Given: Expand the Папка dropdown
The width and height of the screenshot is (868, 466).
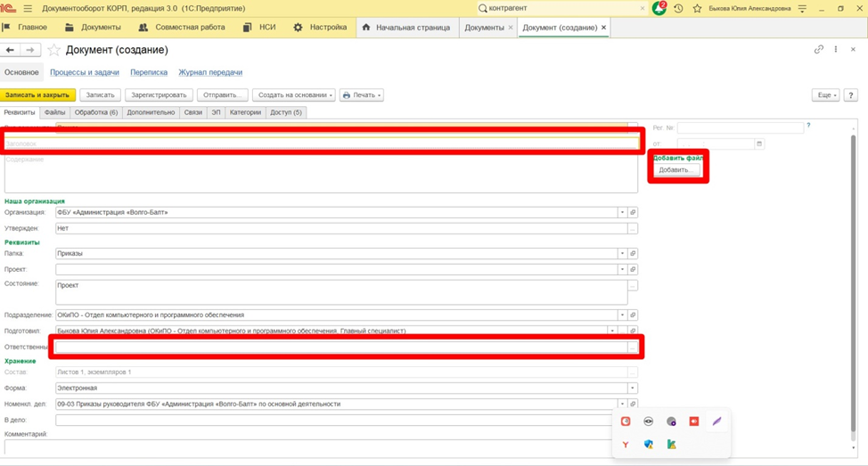Looking at the screenshot, I should [622, 253].
